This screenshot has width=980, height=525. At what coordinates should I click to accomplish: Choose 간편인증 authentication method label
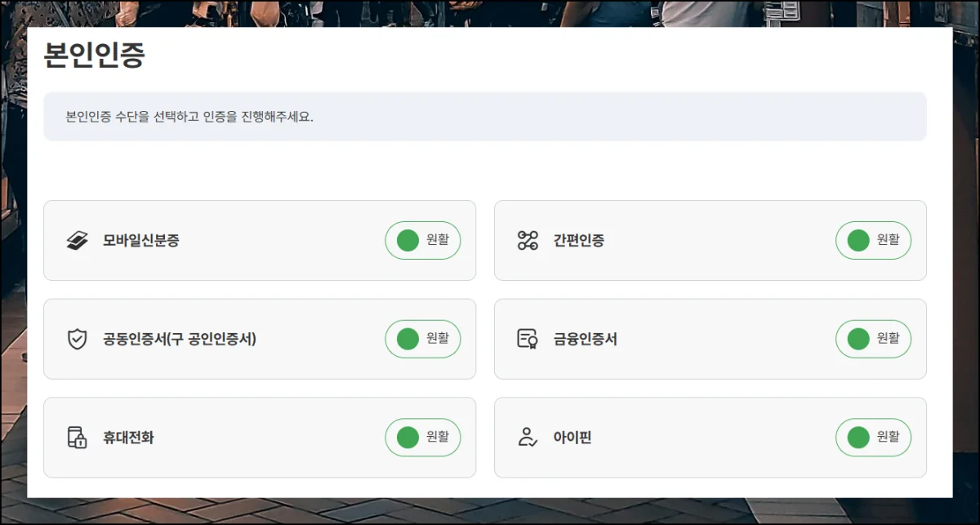pyautogui.click(x=579, y=241)
